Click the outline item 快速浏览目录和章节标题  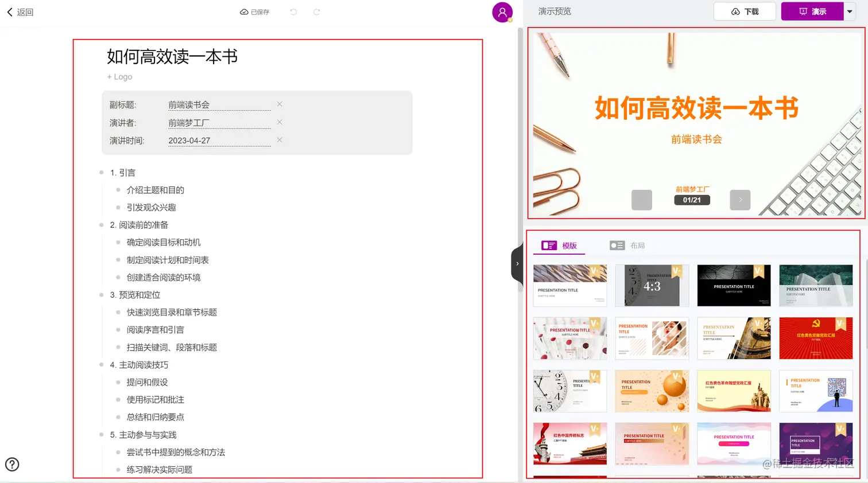coord(172,313)
